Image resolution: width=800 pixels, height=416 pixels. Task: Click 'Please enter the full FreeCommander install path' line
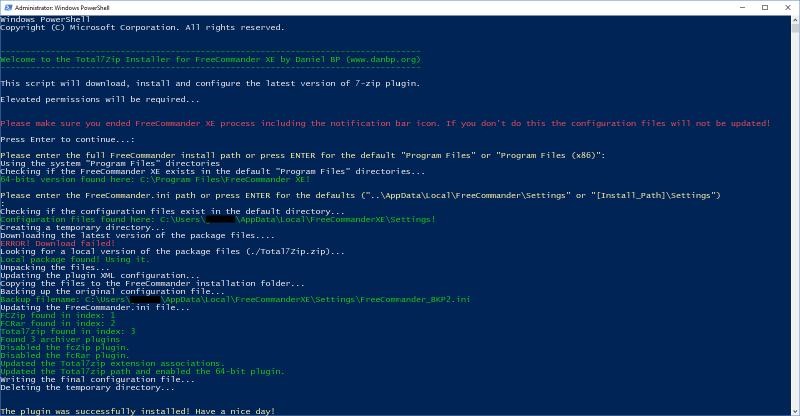(x=303, y=156)
